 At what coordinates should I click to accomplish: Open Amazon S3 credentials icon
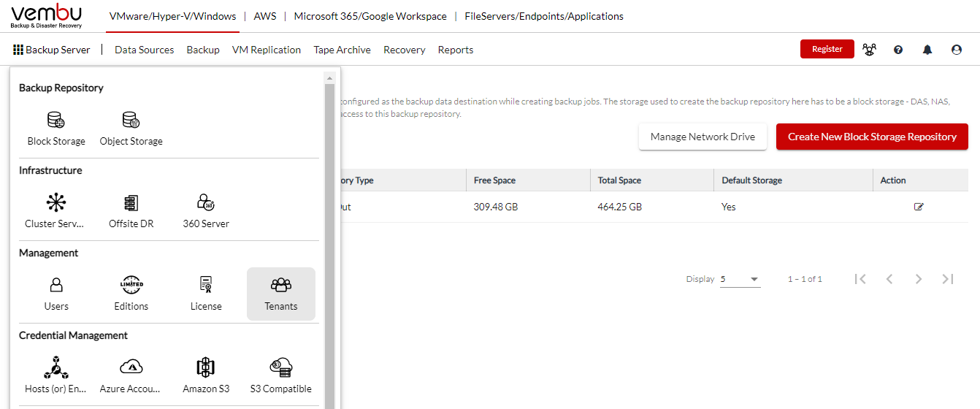(206, 367)
